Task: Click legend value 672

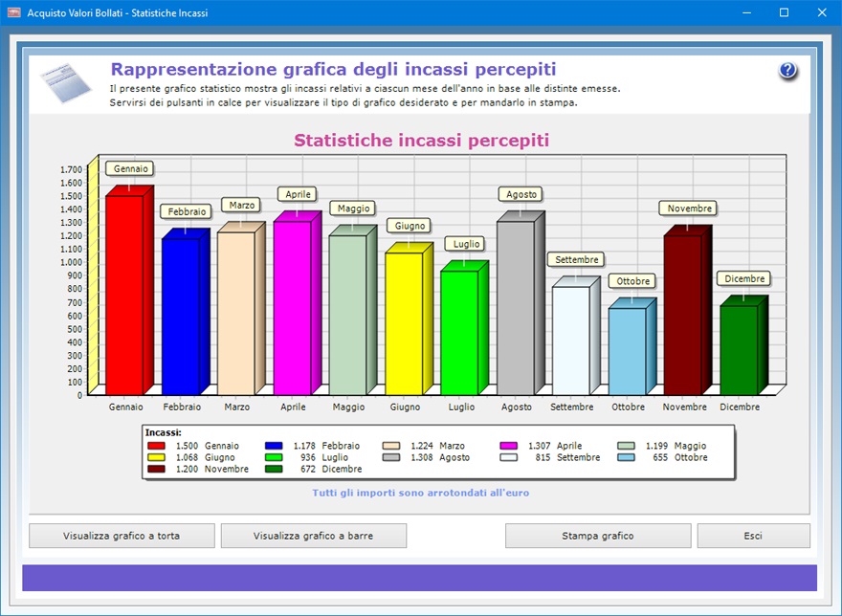Action: point(308,469)
